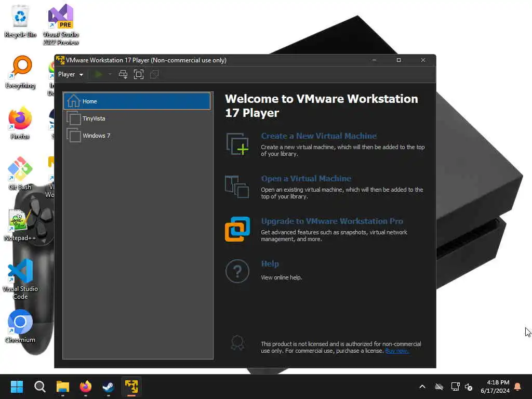Click the Help heading link
The image size is (532, 399).
tap(270, 263)
